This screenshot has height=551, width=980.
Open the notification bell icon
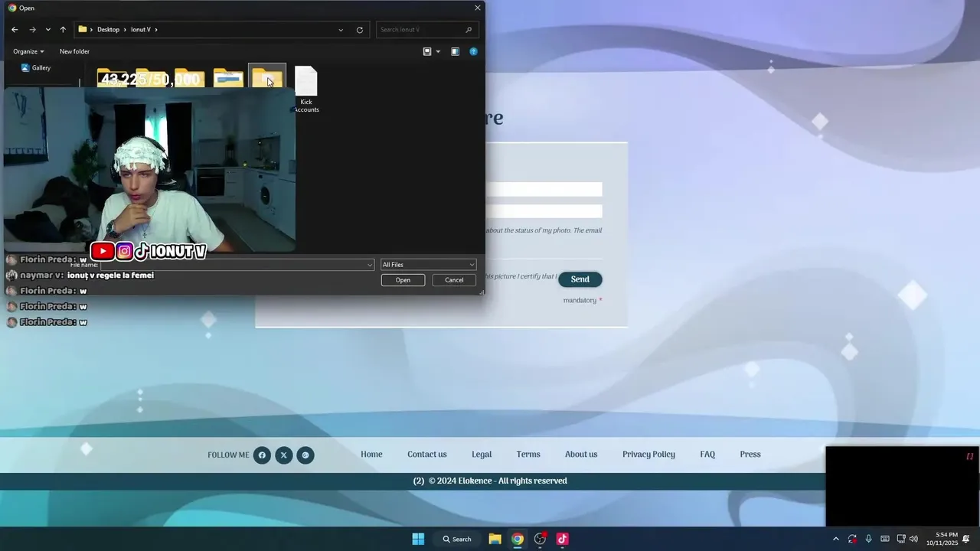(x=966, y=539)
